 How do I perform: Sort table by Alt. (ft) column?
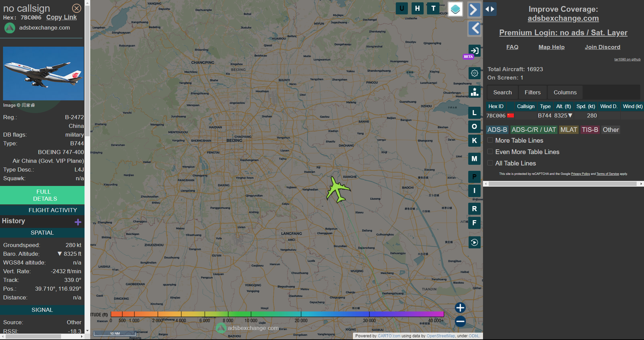pyautogui.click(x=563, y=106)
